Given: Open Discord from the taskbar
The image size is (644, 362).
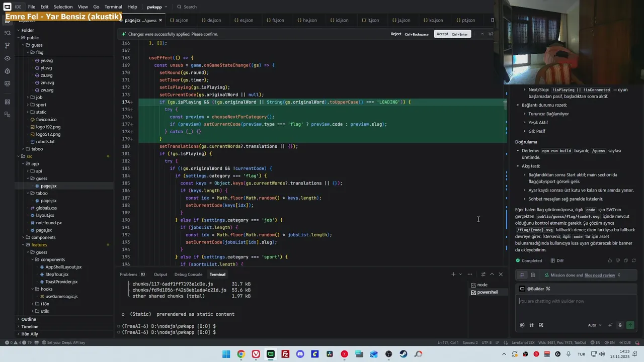Looking at the screenshot, I should coord(300,354).
